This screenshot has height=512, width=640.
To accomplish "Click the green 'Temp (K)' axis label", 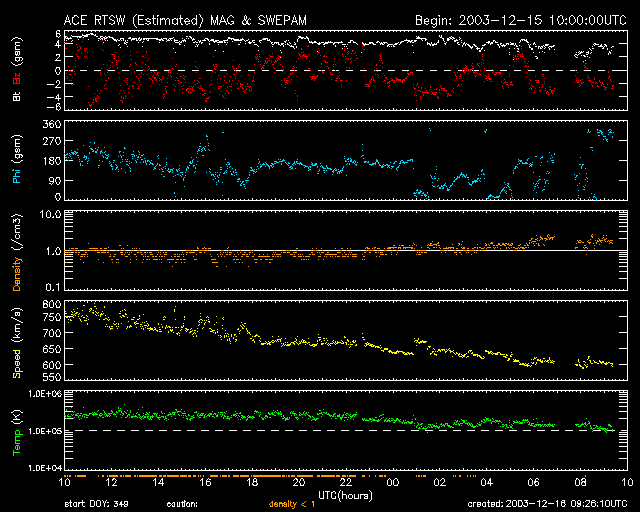I will 17,433.
